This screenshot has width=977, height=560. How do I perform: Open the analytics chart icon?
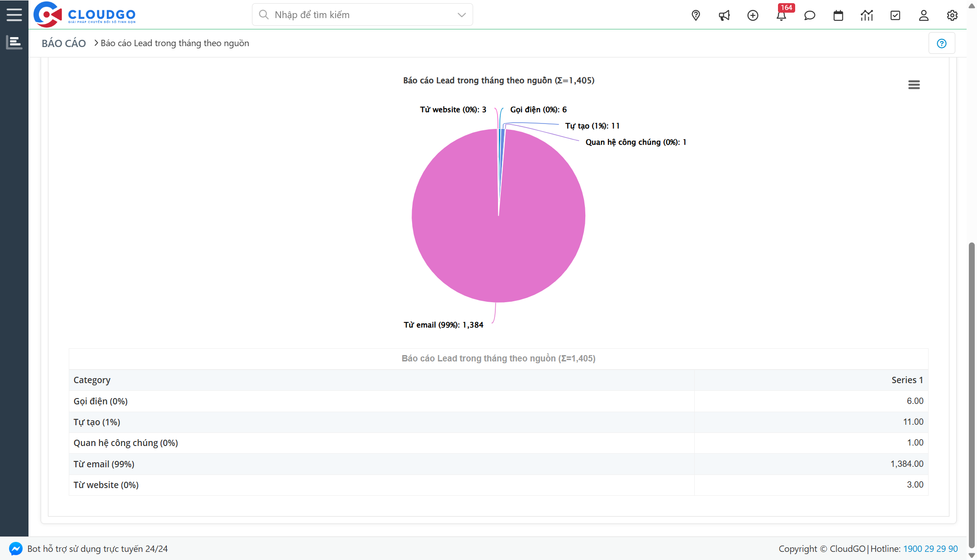[867, 15]
